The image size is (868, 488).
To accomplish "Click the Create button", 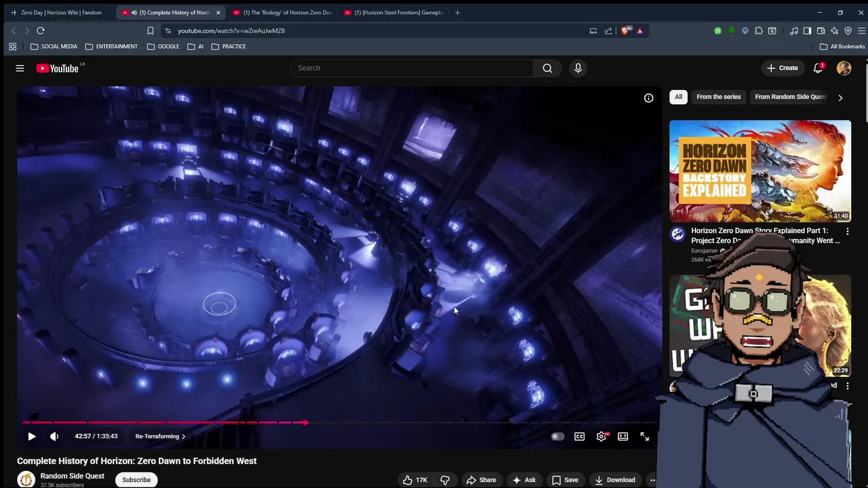I will [782, 68].
